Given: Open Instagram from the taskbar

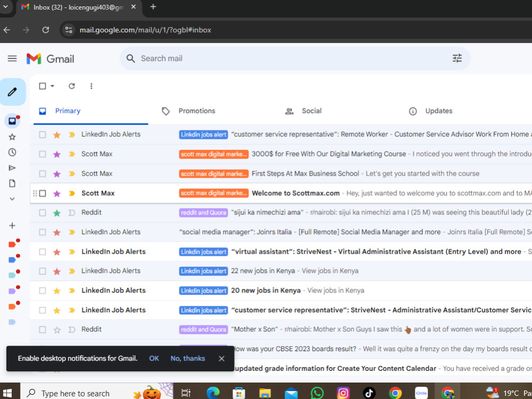Looking at the screenshot, I should pos(343,393).
